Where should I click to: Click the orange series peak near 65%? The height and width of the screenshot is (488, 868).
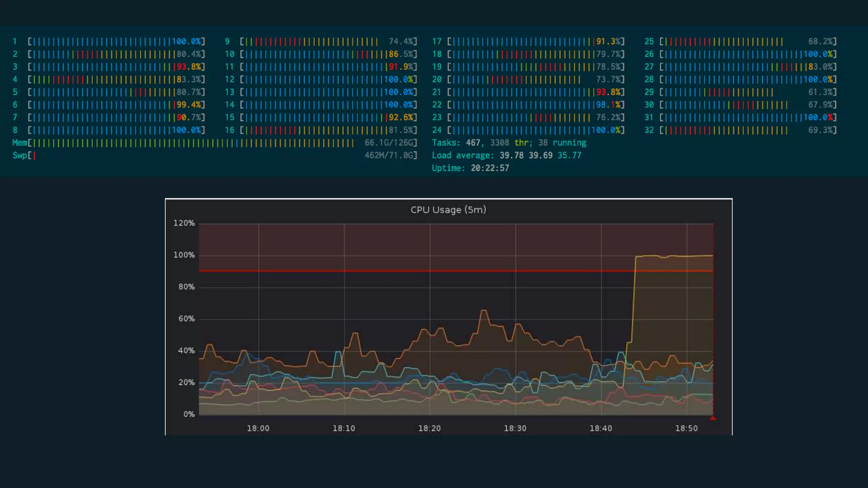(x=484, y=311)
